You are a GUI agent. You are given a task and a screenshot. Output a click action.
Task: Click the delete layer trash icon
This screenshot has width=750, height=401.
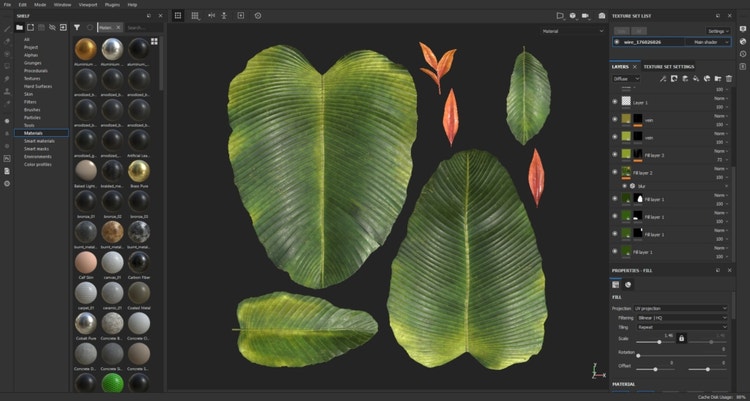click(x=730, y=78)
